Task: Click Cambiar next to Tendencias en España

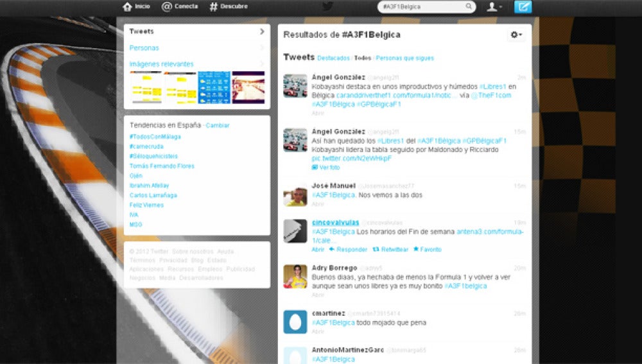Action: click(218, 125)
